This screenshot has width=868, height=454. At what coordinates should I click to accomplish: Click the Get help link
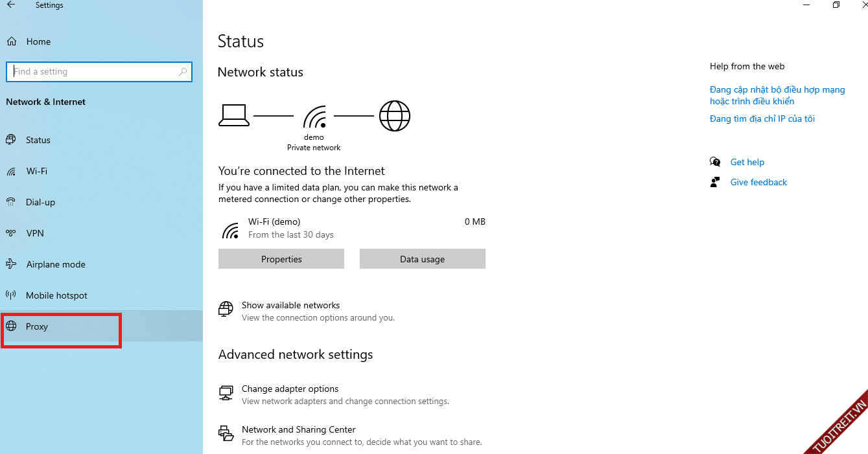click(747, 162)
